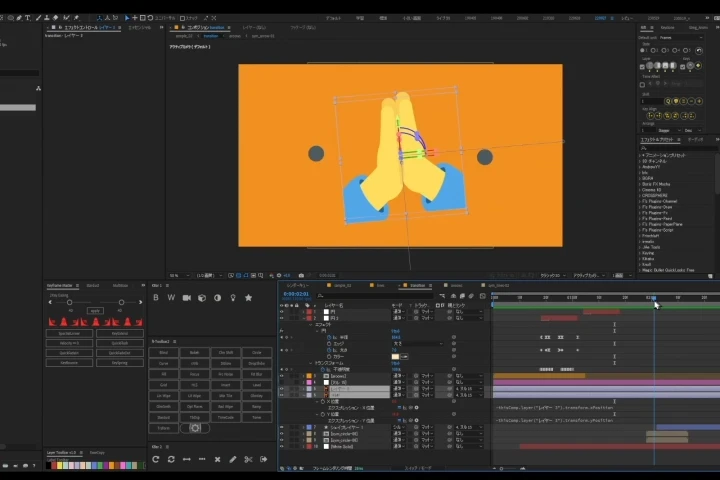The image size is (720, 480).
Task: Click the exit arrow icon in KBar 2
Action: click(264, 459)
